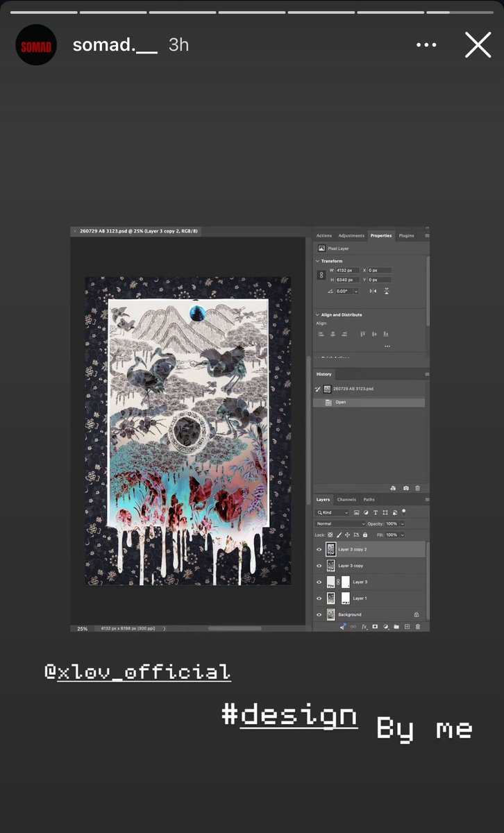Image resolution: width=504 pixels, height=833 pixels.
Task: Switch to the Paths tab
Action: (x=369, y=500)
